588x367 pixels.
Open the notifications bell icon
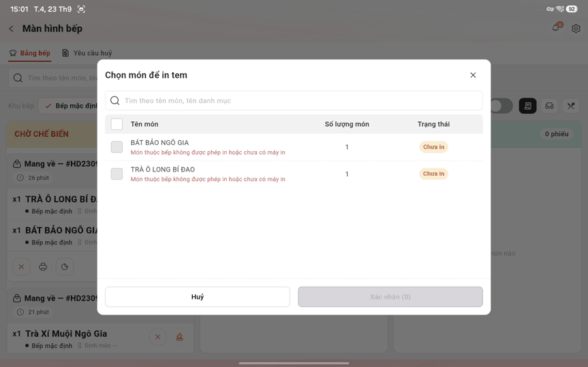[556, 28]
